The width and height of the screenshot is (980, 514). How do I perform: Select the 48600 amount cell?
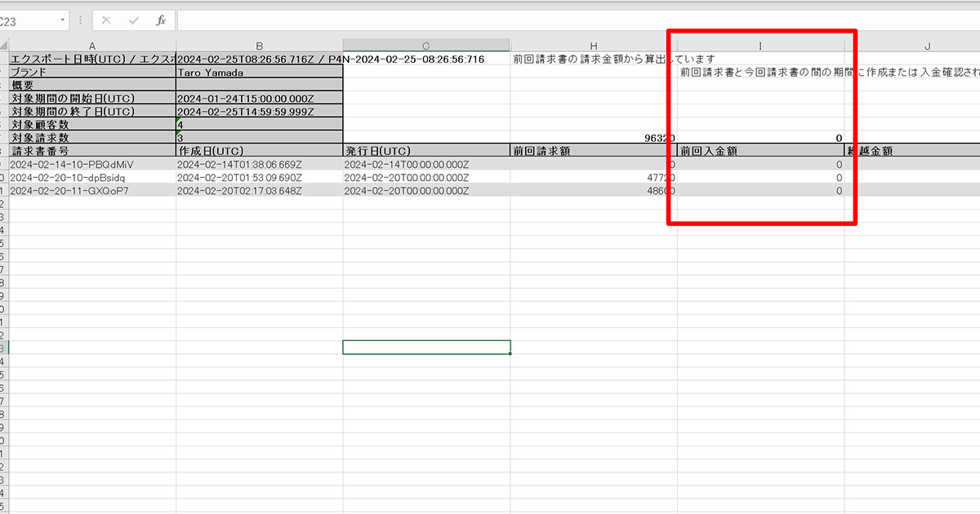594,190
